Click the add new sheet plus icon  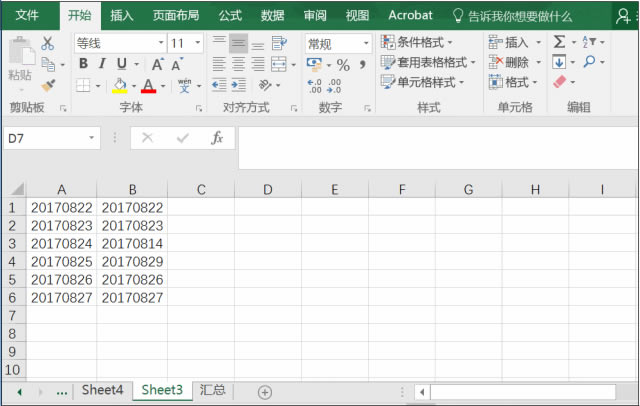click(265, 392)
